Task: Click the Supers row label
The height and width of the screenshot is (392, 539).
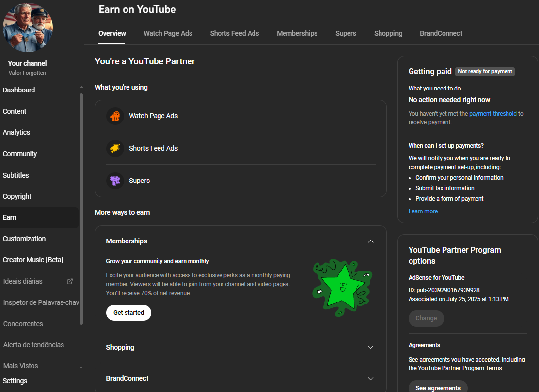Action: [139, 181]
